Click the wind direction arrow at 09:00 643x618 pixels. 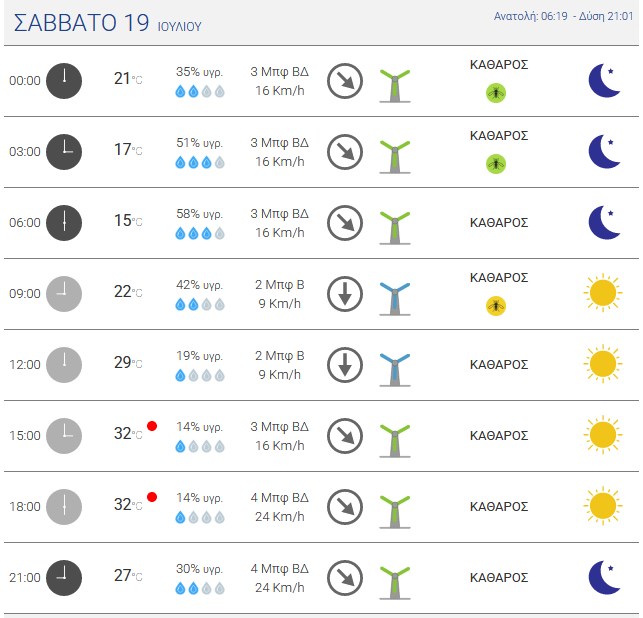pos(345,294)
